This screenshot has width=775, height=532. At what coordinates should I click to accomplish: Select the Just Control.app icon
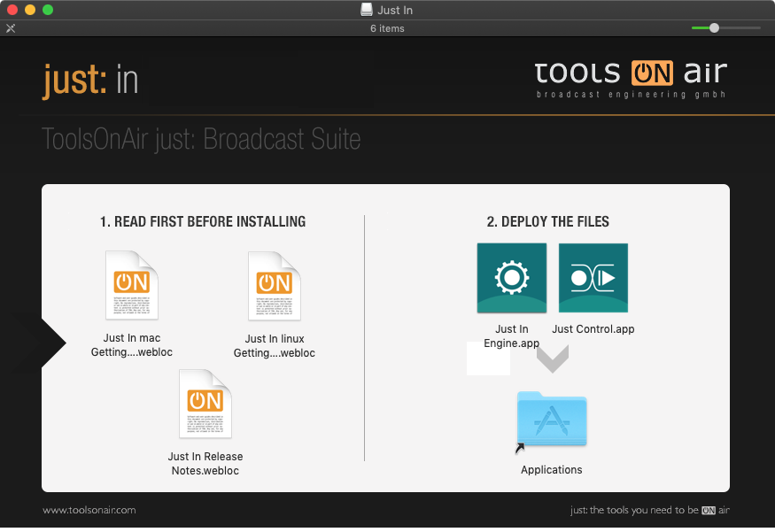point(593,278)
